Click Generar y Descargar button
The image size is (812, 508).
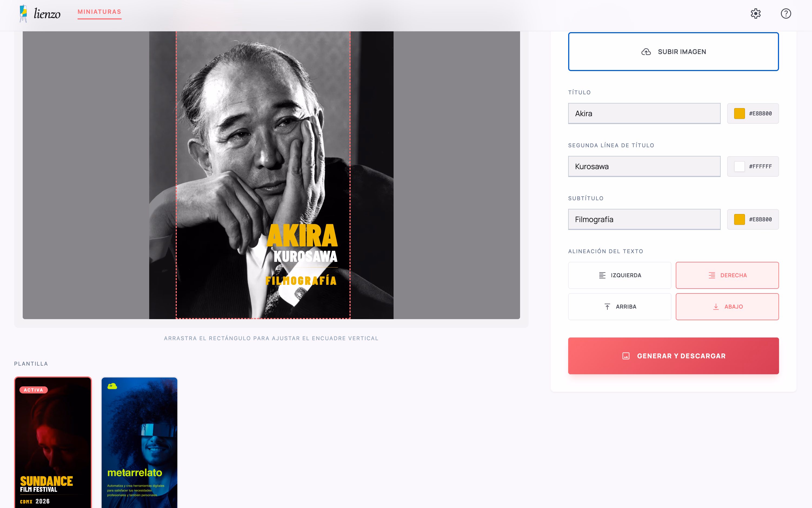(673, 356)
